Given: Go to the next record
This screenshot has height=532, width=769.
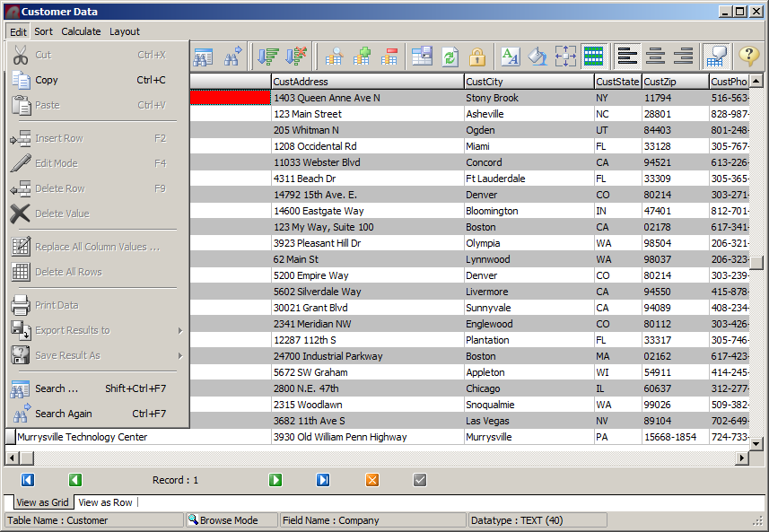Looking at the screenshot, I should pos(275,480).
